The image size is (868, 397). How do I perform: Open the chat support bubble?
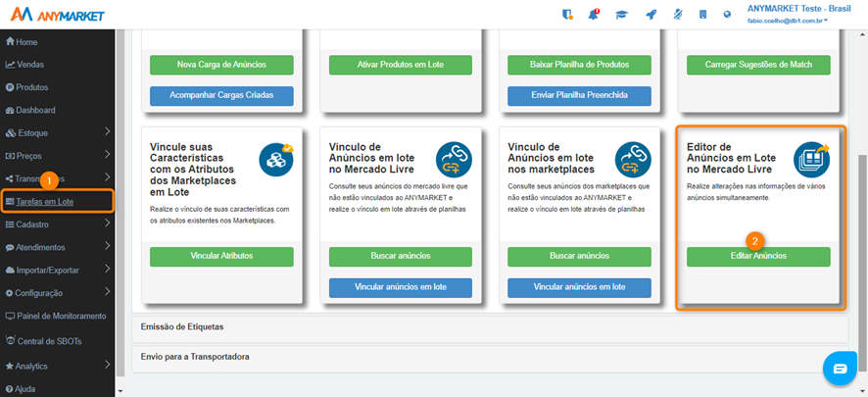click(x=840, y=369)
